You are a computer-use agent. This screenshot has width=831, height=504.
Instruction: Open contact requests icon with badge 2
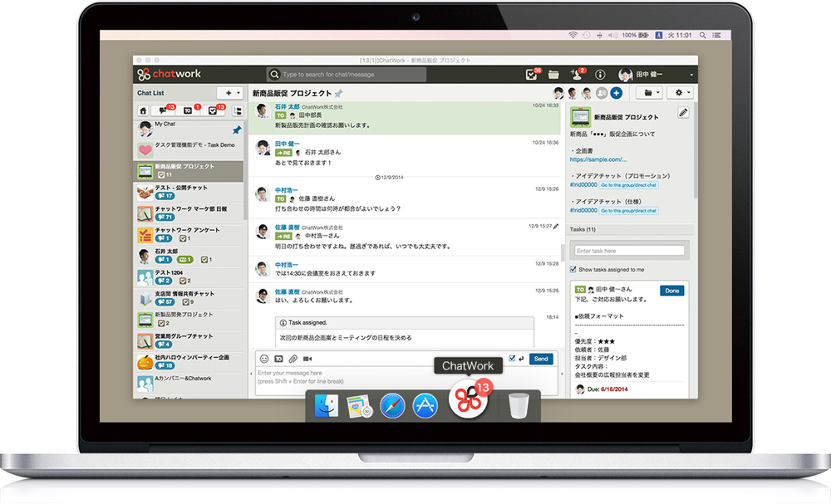click(577, 74)
